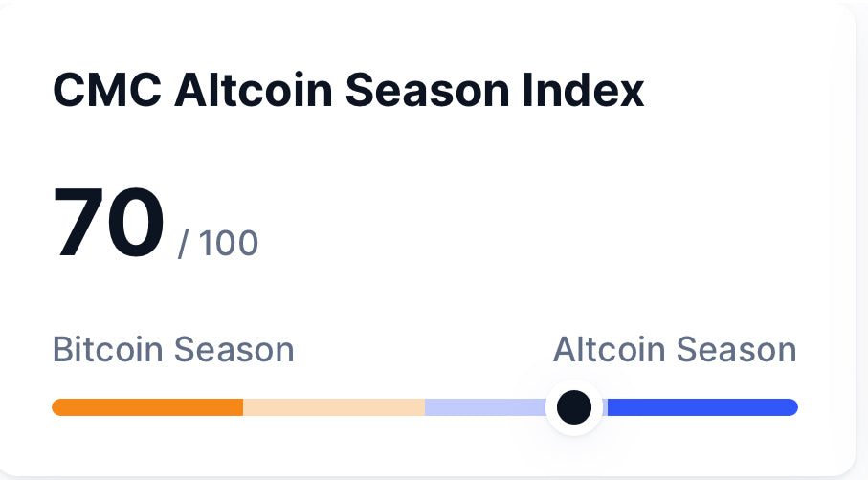The width and height of the screenshot is (868, 480).
Task: Click the rounded left end of the orange bar
Action: pos(59,407)
